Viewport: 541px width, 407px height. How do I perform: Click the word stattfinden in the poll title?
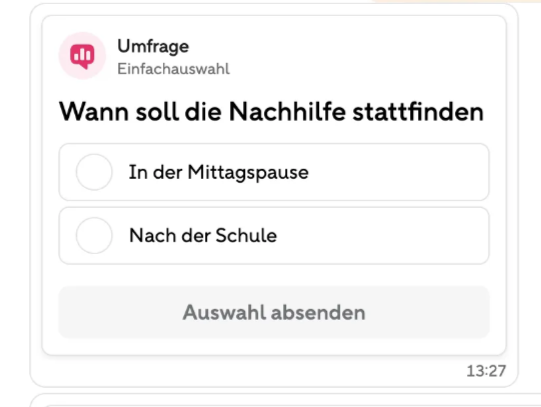(418, 112)
